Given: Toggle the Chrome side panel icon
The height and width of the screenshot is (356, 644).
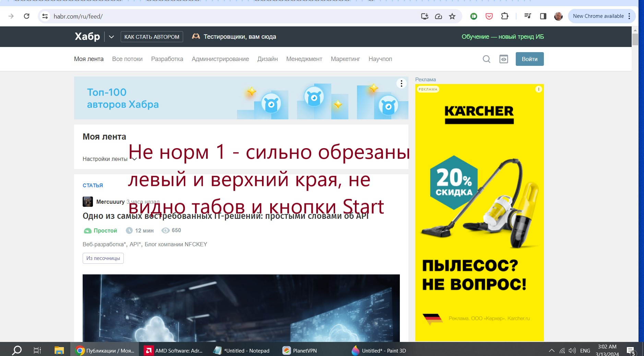Looking at the screenshot, I should tap(543, 16).
